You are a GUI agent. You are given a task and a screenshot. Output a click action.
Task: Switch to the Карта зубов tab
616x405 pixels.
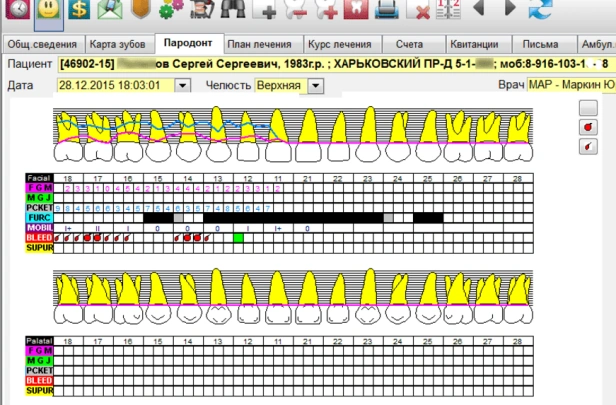pos(119,45)
